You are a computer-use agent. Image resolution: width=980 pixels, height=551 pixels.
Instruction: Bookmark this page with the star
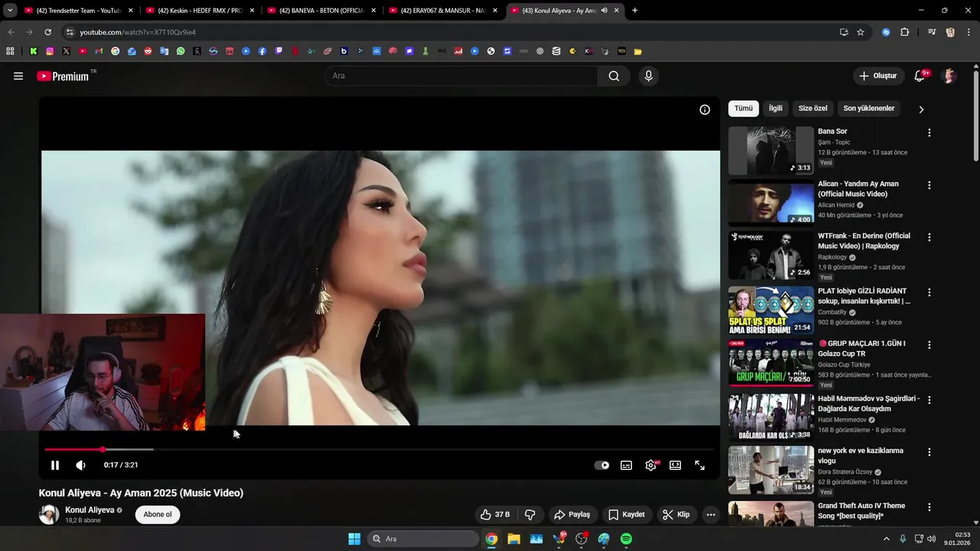(x=861, y=32)
